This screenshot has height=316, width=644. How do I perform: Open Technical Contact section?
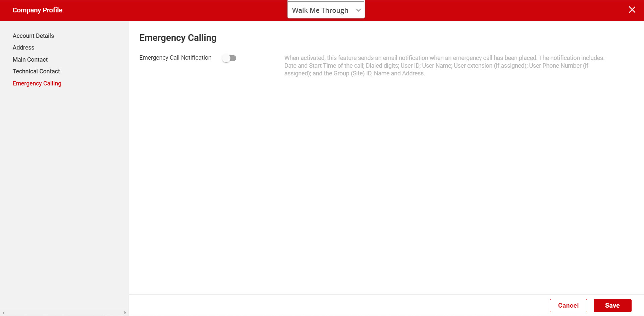point(36,71)
